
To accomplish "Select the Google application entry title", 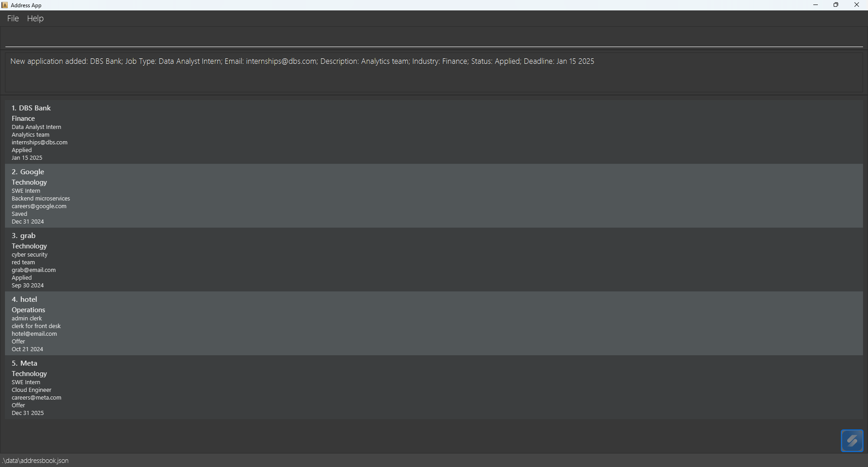I will (x=28, y=172).
